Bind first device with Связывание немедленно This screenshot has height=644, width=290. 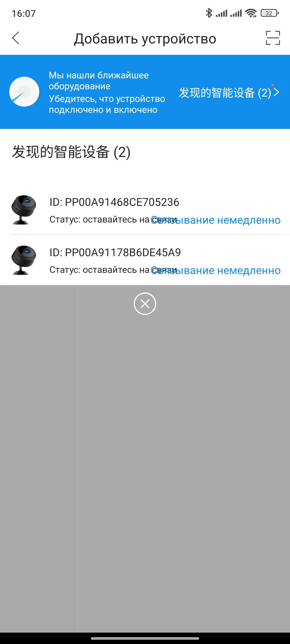(215, 220)
